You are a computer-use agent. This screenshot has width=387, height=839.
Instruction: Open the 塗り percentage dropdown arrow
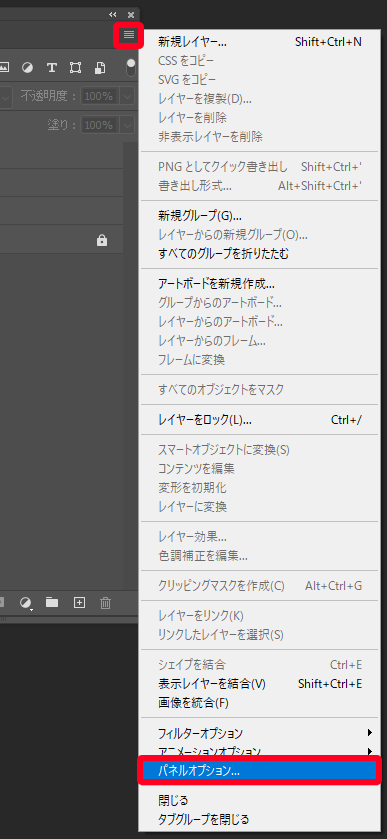(127, 125)
